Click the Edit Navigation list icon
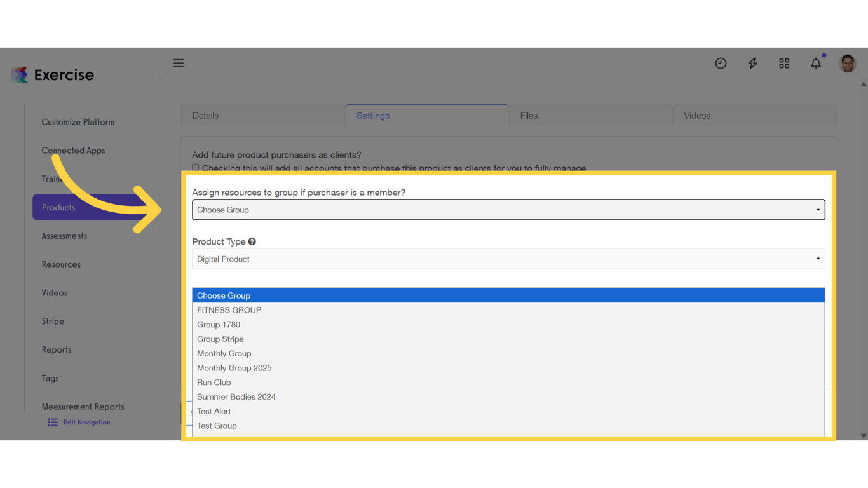 pos(52,422)
